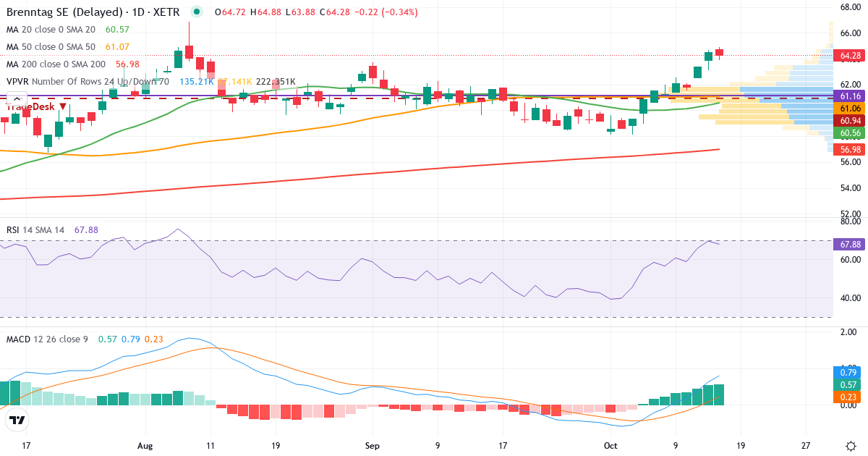Viewport: 868px width, 456px height.
Task: Toggle the green market status indicator
Action: [196, 12]
